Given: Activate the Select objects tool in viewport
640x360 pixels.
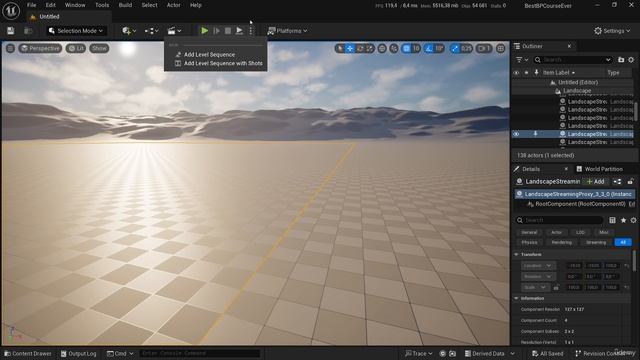Looking at the screenshot, I should tap(340, 49).
